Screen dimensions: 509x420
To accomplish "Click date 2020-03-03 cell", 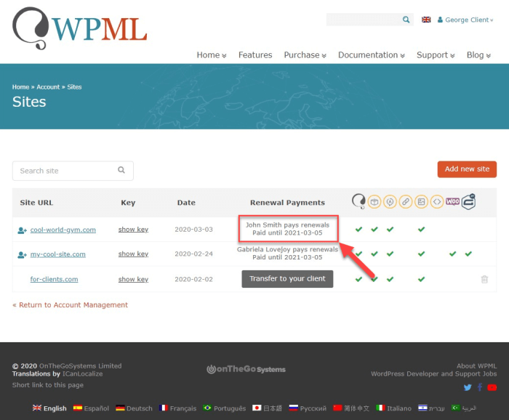I will pos(193,230).
